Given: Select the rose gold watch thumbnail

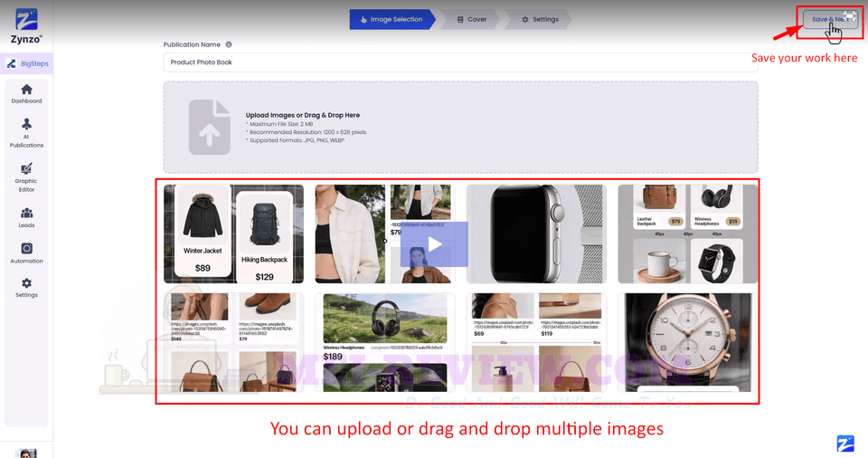Looking at the screenshot, I should [687, 343].
